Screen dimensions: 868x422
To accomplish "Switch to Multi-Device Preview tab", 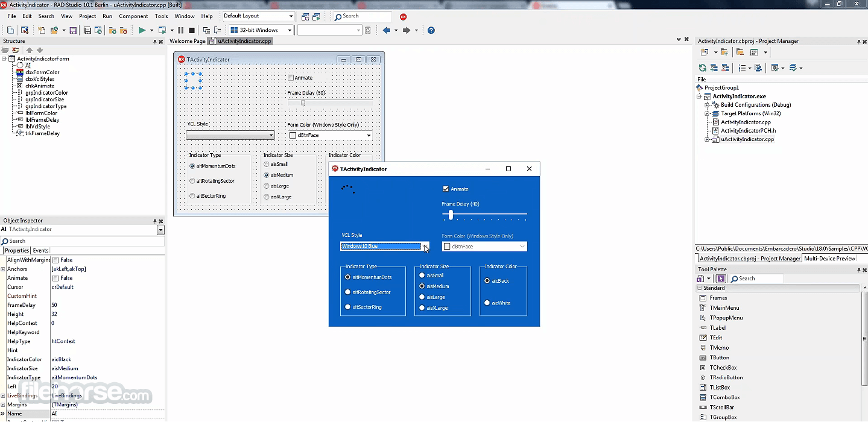I will [x=830, y=258].
